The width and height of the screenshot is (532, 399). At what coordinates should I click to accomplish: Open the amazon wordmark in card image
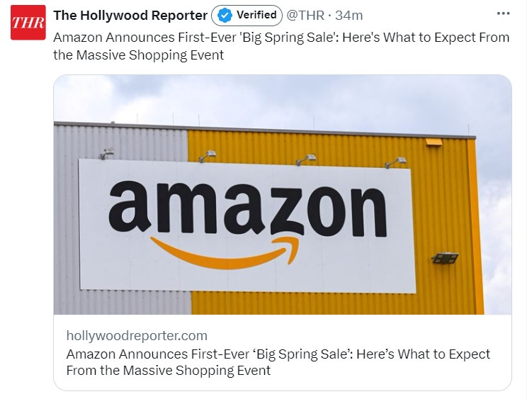tap(248, 209)
